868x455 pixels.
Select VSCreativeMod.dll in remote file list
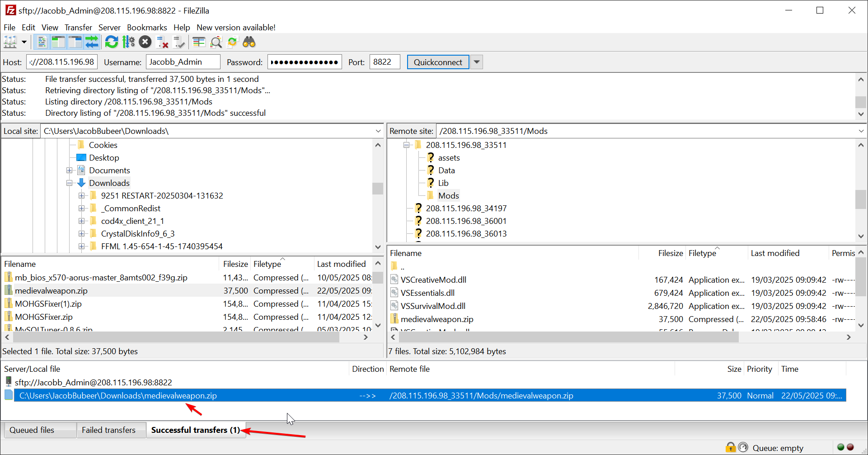point(433,280)
